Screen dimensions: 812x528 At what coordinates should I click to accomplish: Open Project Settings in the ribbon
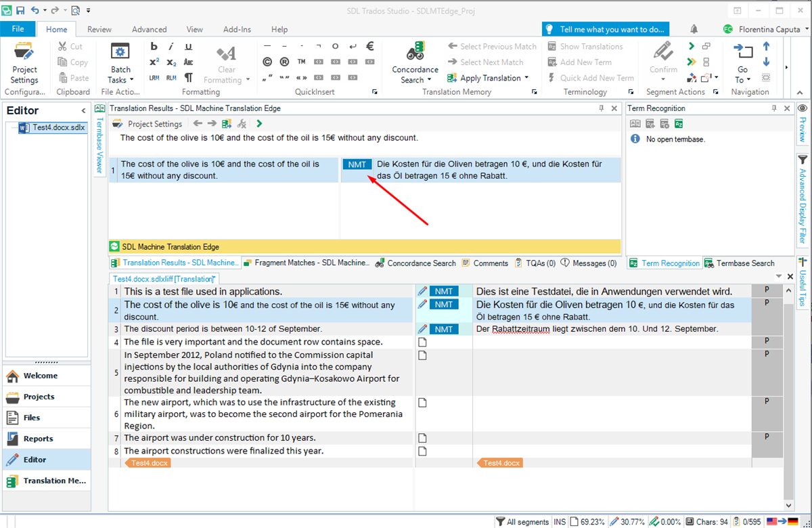coord(24,62)
